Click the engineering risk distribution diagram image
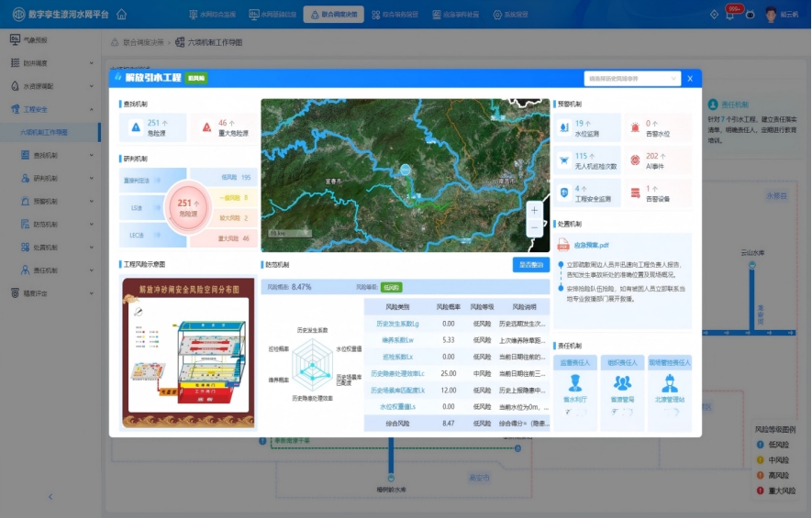This screenshot has width=812, height=518. click(188, 353)
